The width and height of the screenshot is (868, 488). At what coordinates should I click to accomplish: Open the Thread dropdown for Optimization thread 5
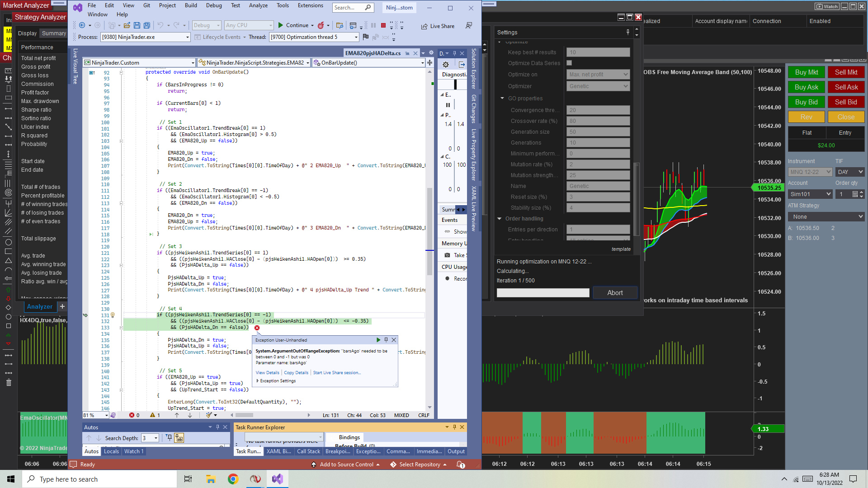tap(356, 38)
